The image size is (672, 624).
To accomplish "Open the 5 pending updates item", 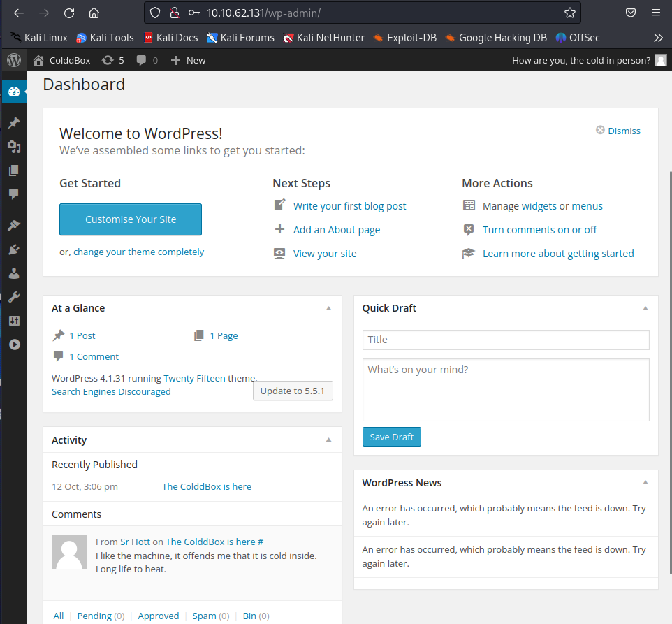I will coord(113,60).
